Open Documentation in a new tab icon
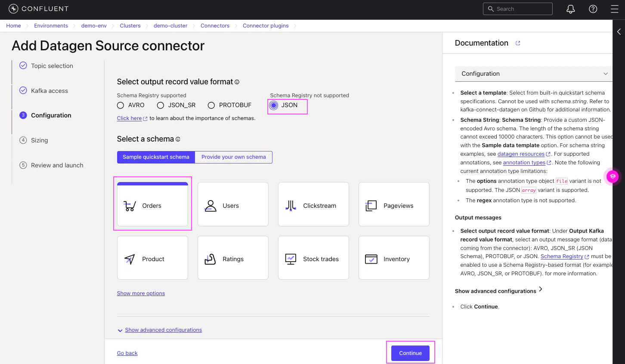This screenshot has width=625, height=364. click(518, 43)
